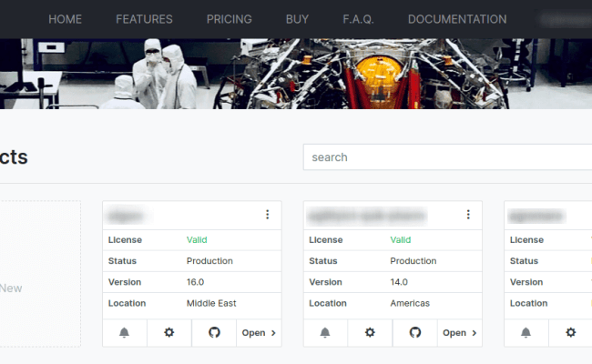The width and height of the screenshot is (592, 364).
Task: Open the Middle East project
Action: pyautogui.click(x=259, y=333)
